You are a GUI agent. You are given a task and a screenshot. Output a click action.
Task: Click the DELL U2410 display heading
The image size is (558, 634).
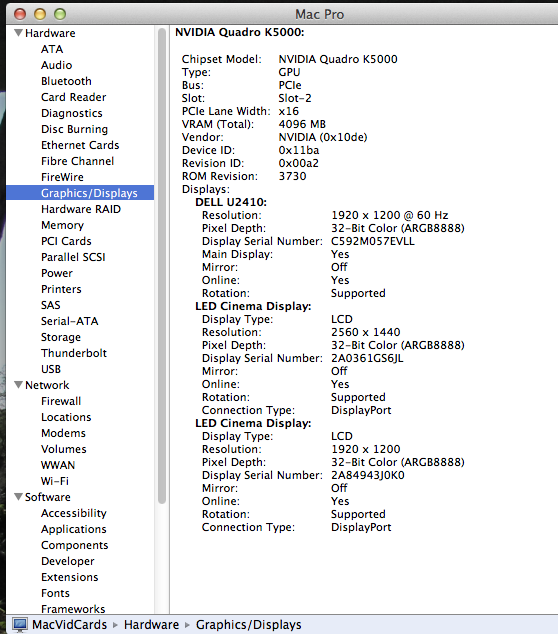click(231, 202)
